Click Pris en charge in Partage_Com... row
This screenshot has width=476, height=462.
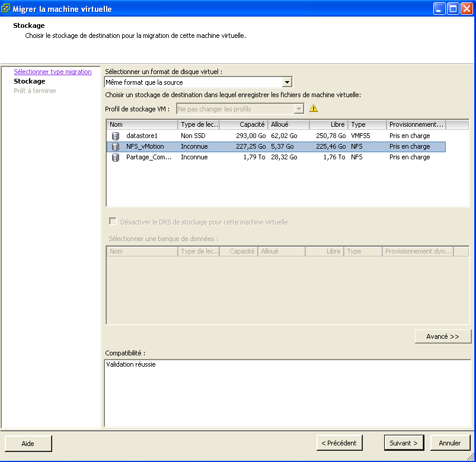pos(410,157)
